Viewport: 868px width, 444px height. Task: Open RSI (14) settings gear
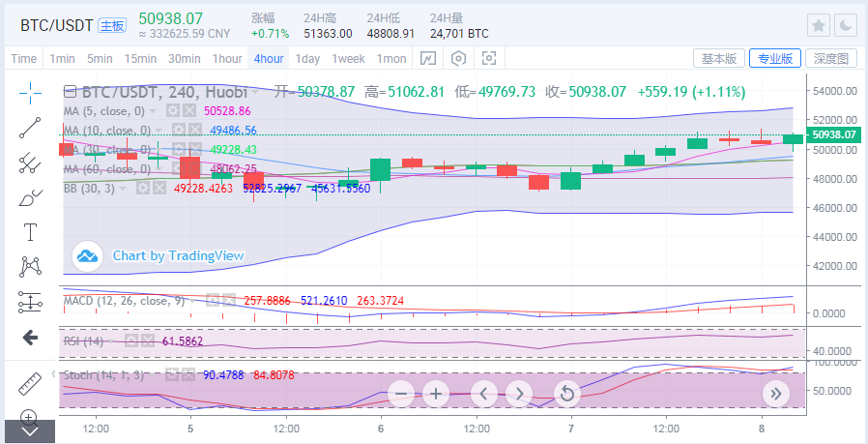[130, 340]
